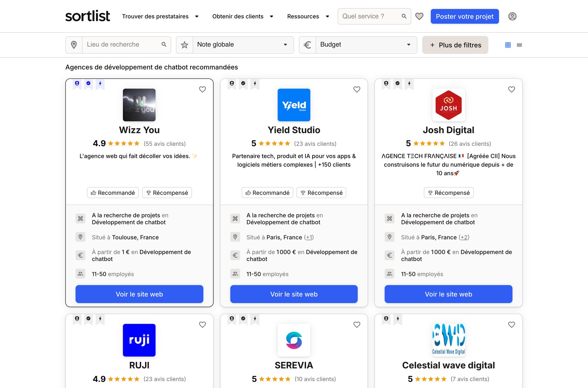Focus the Lieu de recherche field
Screen dimensions: 588x388
pos(122,45)
